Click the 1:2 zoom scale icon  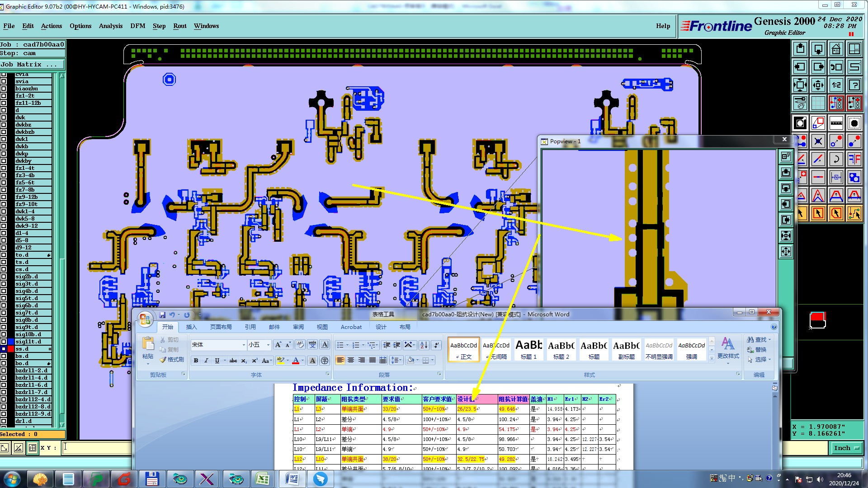coord(836,85)
